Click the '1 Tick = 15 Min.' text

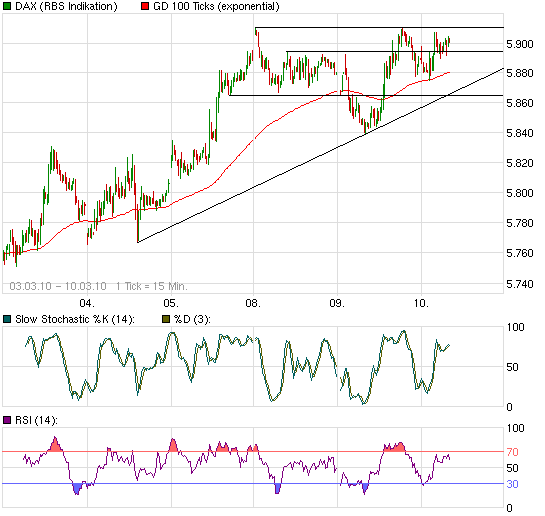pos(152,286)
